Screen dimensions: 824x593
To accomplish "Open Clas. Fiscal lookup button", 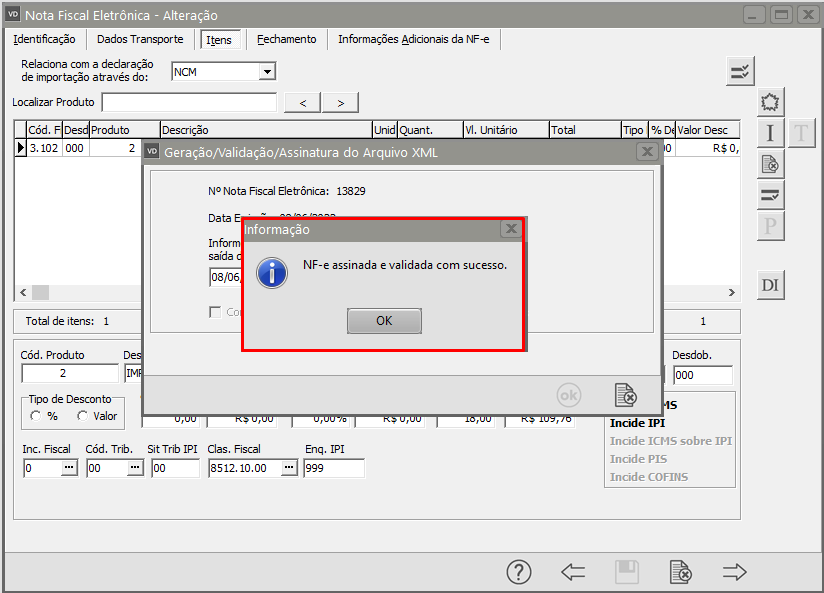I will [x=289, y=467].
